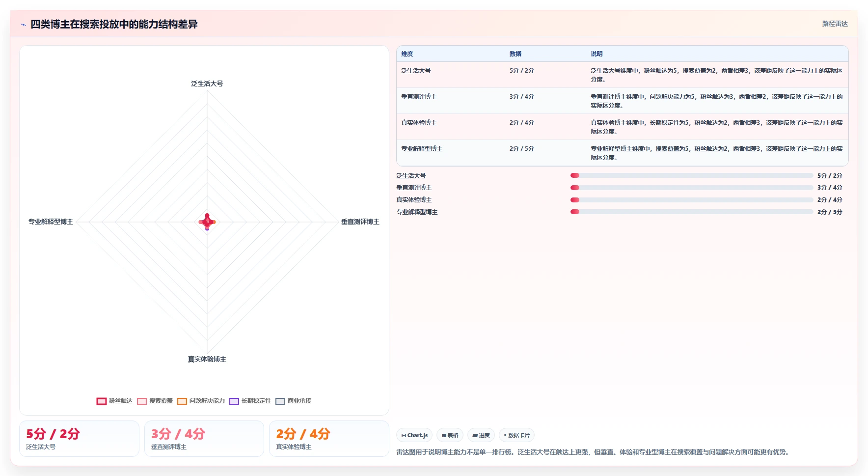
Task: Click the 垂直测评博主 progress bar
Action: coord(692,188)
